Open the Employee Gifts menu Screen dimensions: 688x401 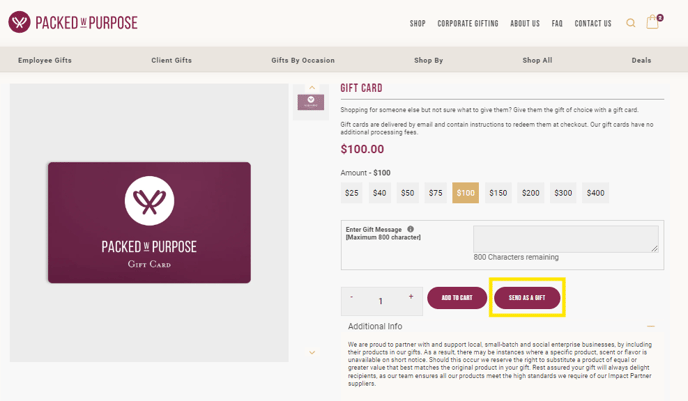[x=45, y=60]
